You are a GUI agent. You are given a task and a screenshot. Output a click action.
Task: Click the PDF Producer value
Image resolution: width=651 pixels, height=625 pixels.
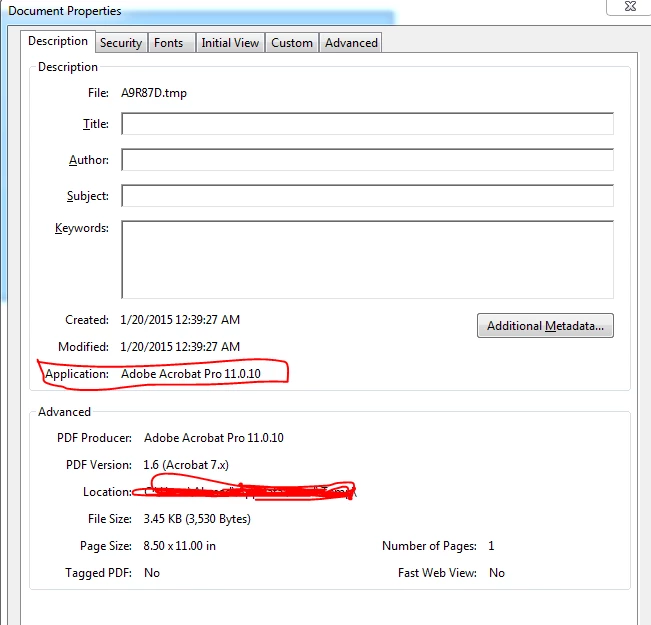213,438
